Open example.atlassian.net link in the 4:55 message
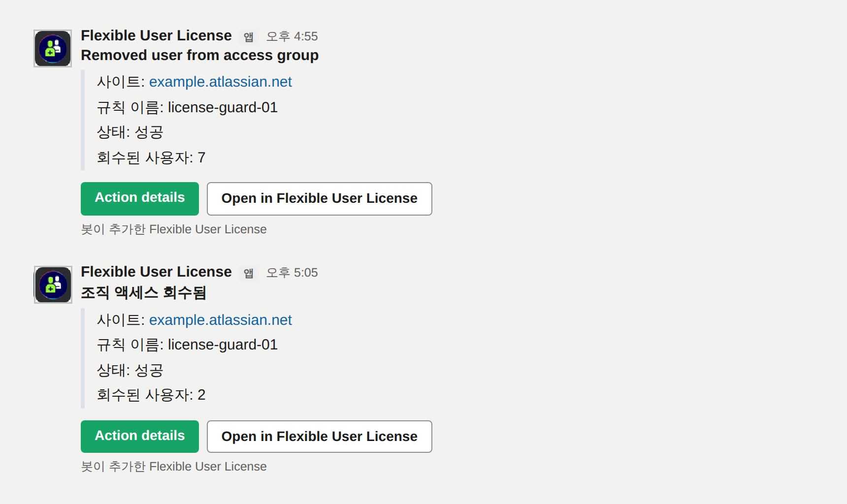Viewport: 847px width, 504px height. click(x=221, y=82)
